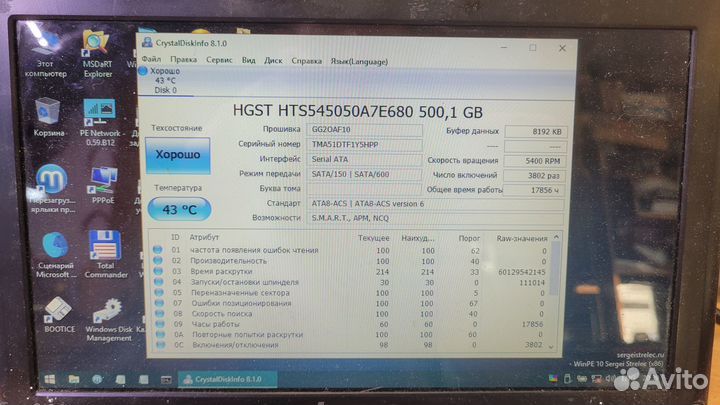
Task: Click status circle of attribute 01
Action: (x=158, y=250)
